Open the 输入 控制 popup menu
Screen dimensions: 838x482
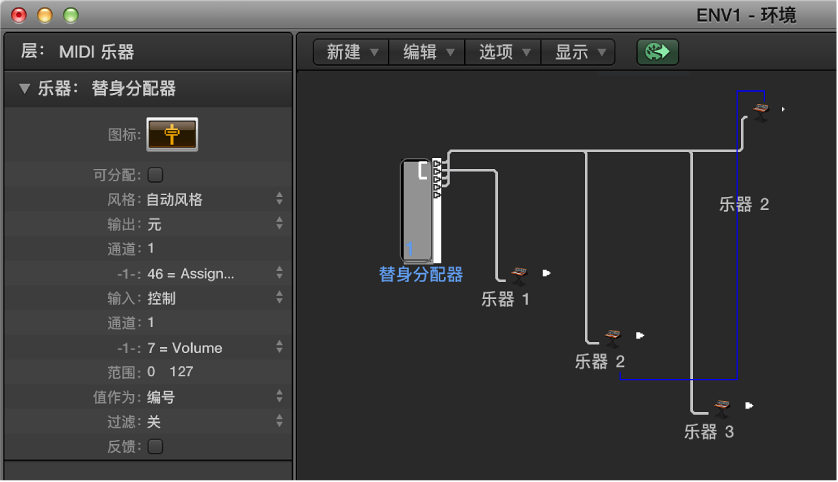coord(215,298)
